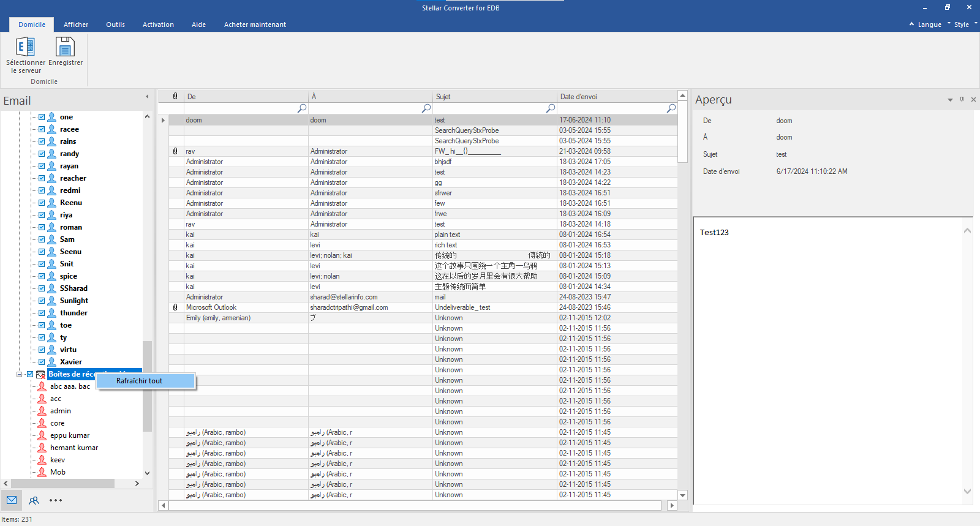
Task: Click the user icon beside racee
Action: (x=52, y=129)
